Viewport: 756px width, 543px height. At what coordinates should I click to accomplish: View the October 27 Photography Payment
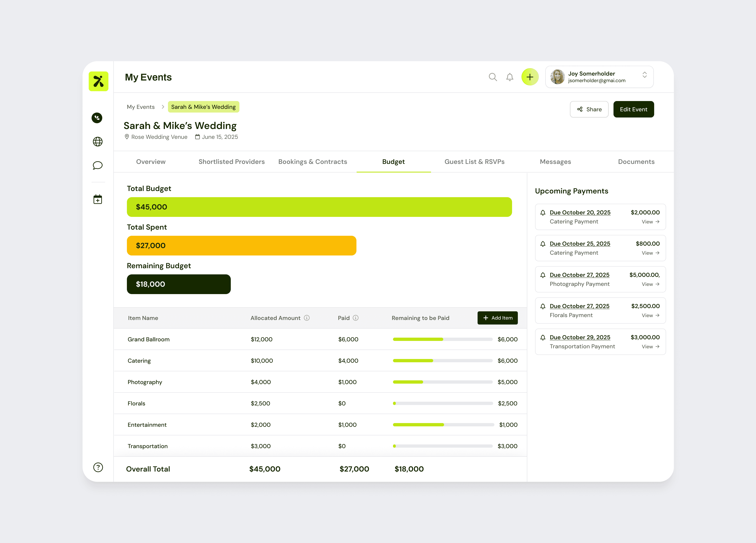pos(650,284)
